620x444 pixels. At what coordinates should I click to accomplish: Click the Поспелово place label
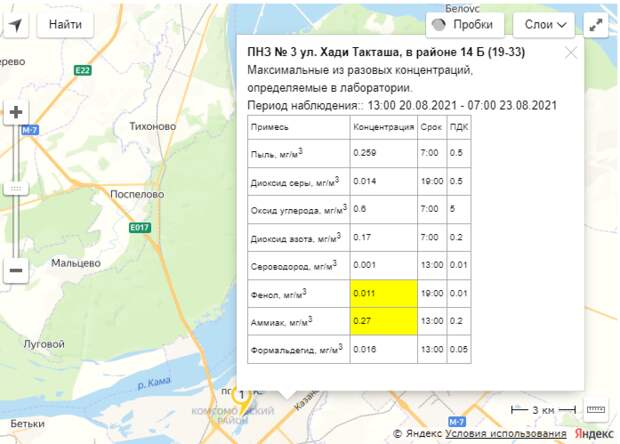(137, 194)
